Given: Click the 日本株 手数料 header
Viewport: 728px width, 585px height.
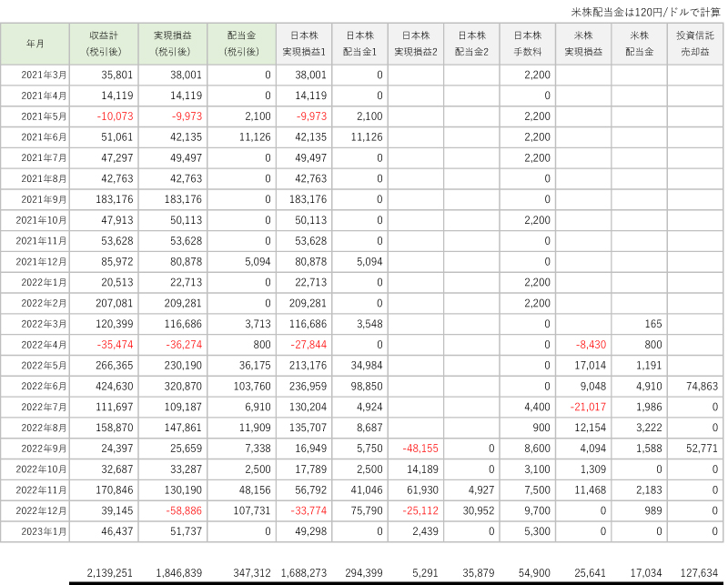Looking at the screenshot, I should [528, 44].
